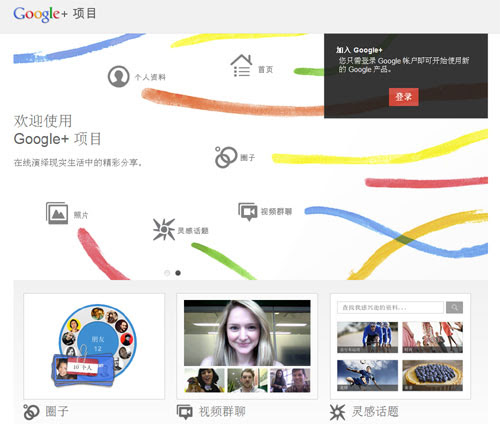500x424 pixels.
Task: Click the 首页 text label
Action: [x=265, y=69]
